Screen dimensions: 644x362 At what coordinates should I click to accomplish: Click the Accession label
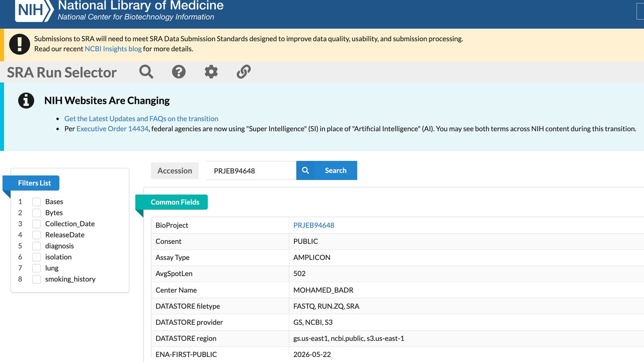(x=175, y=170)
